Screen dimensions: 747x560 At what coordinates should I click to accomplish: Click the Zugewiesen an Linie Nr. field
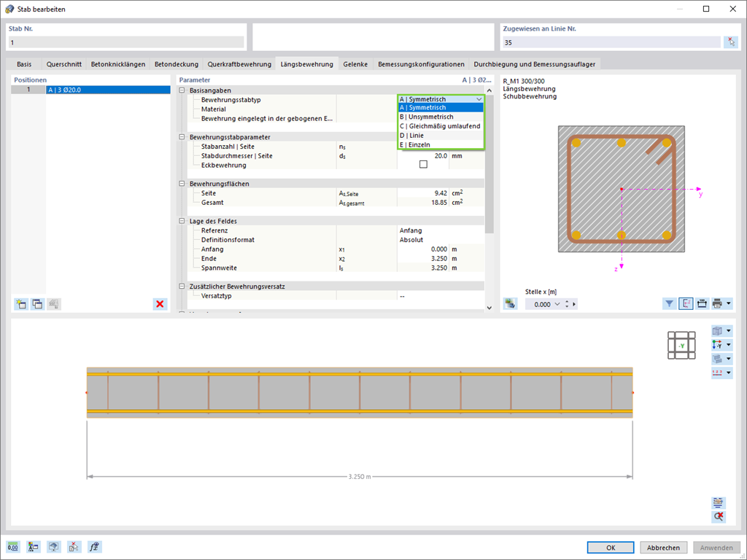point(612,42)
